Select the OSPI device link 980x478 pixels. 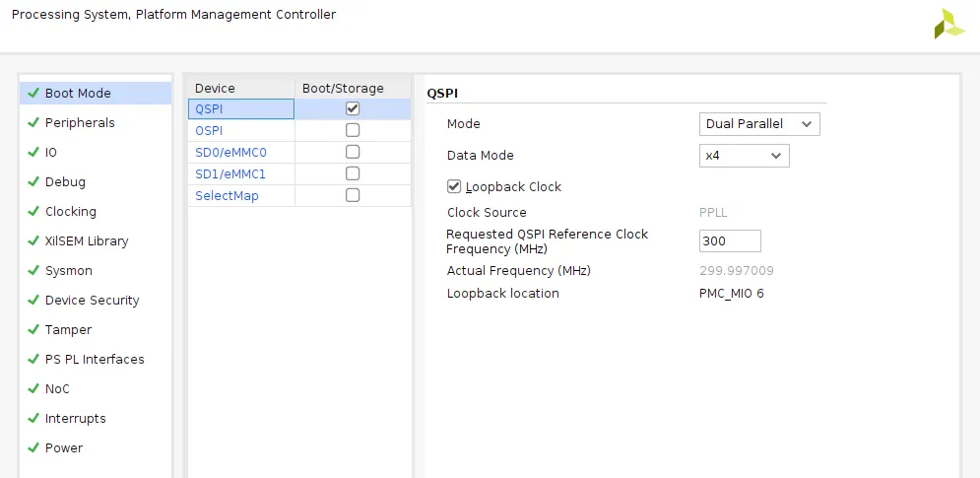[209, 130]
